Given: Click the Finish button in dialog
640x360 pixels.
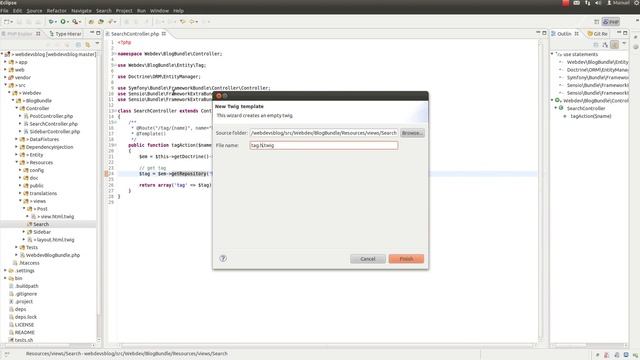Looking at the screenshot, I should click(x=406, y=259).
